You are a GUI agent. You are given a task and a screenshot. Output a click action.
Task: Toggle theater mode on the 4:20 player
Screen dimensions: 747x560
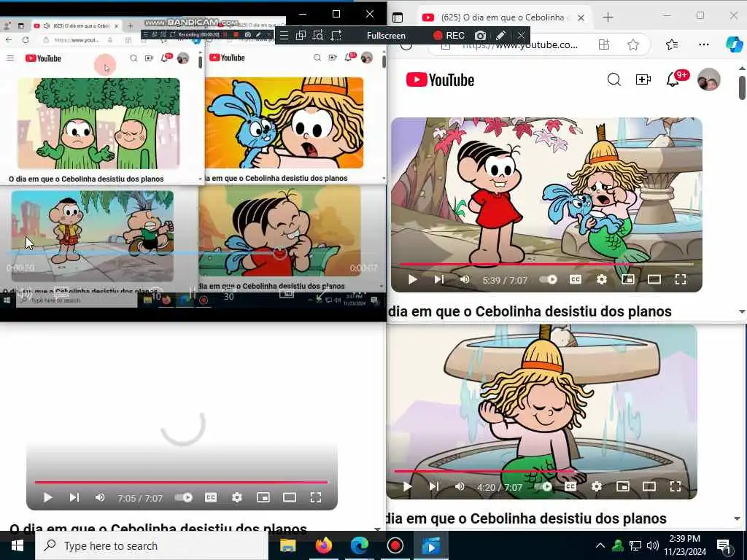(x=649, y=486)
